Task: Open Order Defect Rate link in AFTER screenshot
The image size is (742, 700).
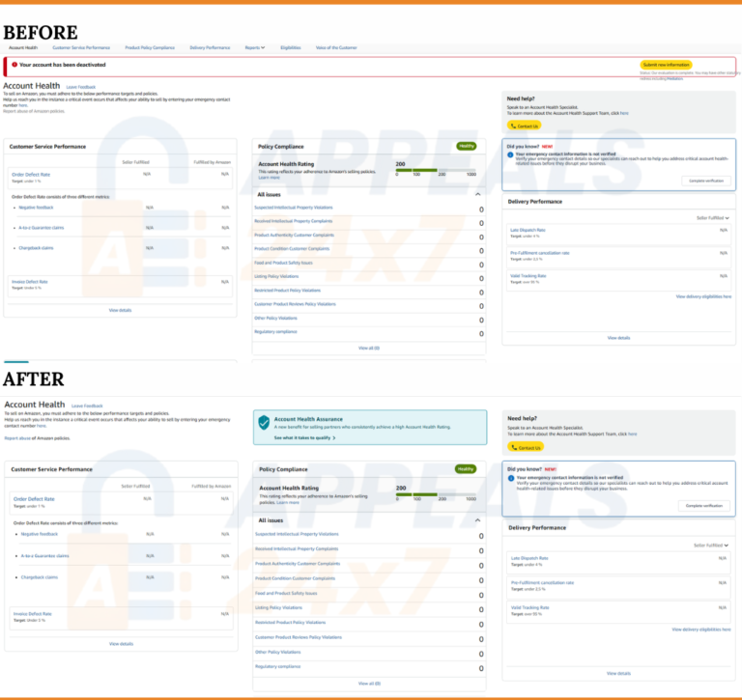Action: point(34,499)
